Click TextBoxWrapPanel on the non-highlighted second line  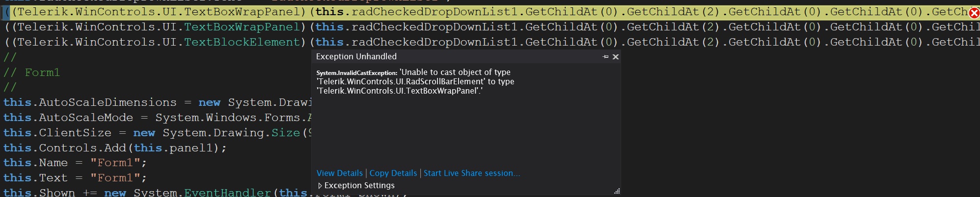(242, 27)
